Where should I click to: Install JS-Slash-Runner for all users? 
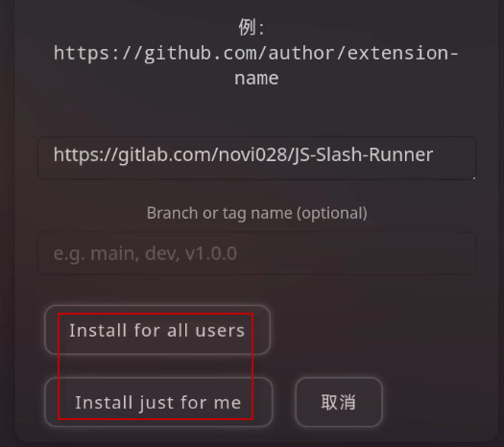point(157,330)
